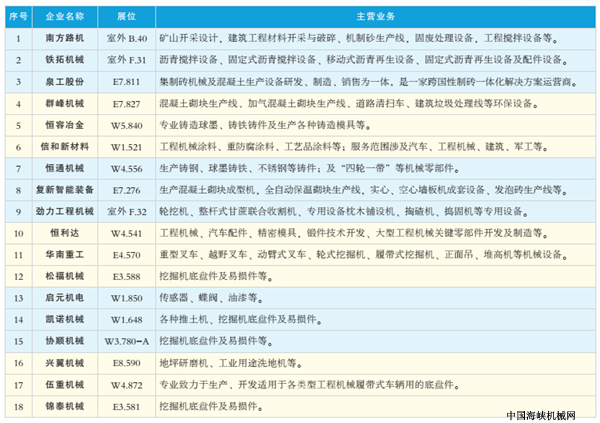Select company name 恒通机械
600x423 pixels.
pyautogui.click(x=65, y=168)
